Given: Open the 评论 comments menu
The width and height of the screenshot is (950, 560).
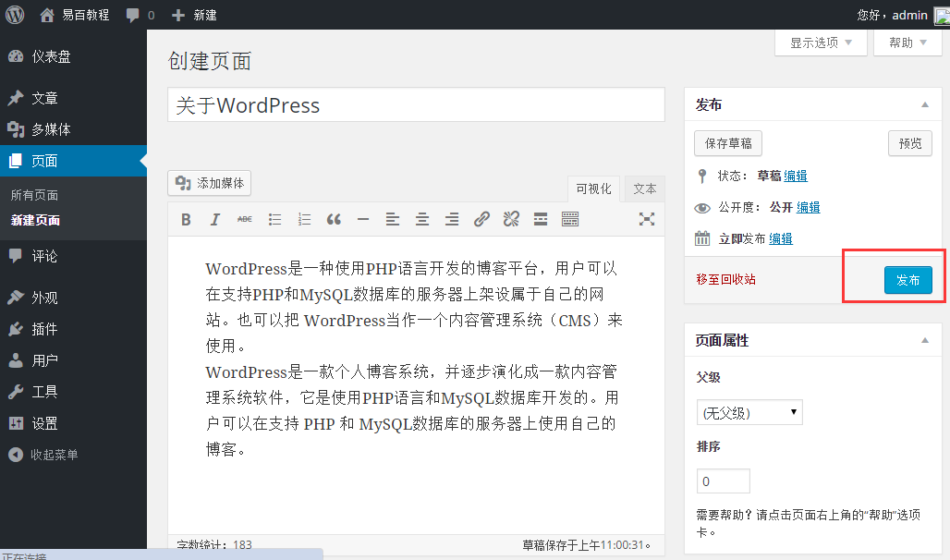Looking at the screenshot, I should pyautogui.click(x=73, y=256).
